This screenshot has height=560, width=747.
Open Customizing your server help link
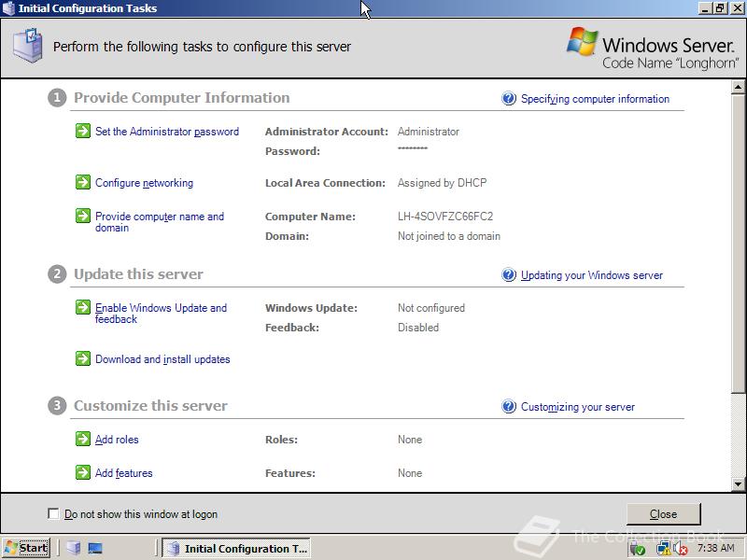pyautogui.click(x=578, y=407)
